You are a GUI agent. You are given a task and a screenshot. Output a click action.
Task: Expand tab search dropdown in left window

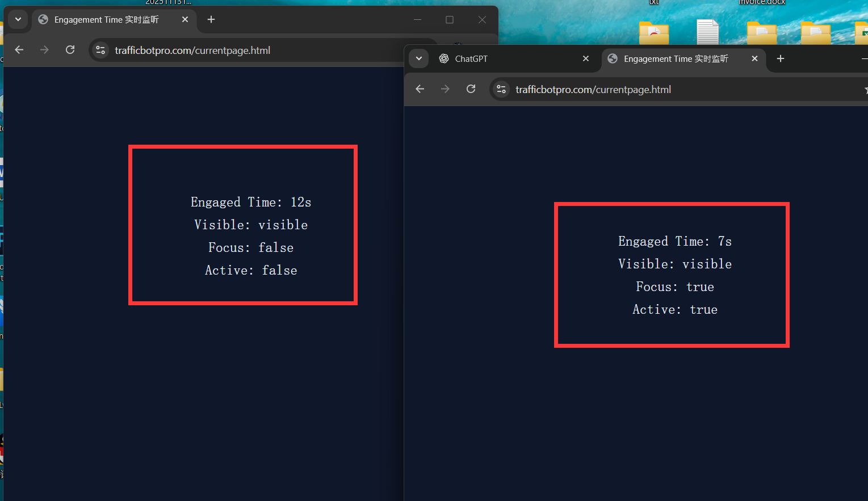point(18,19)
